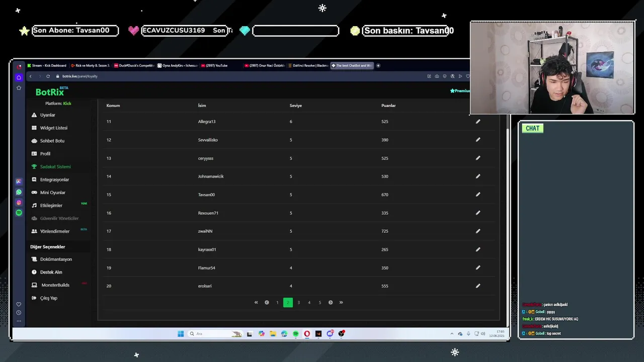Edit points for Sevvallisko row
644x362 pixels.
click(478, 140)
